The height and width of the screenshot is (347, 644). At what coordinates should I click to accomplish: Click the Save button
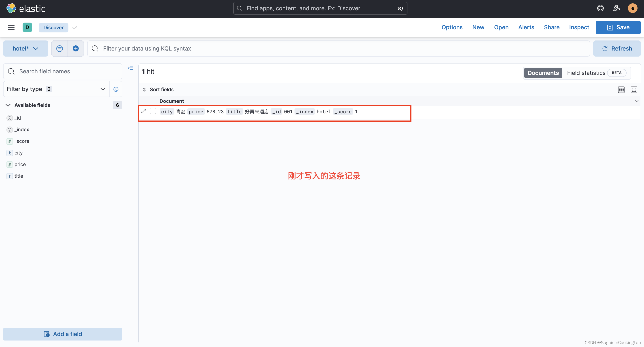tap(618, 27)
